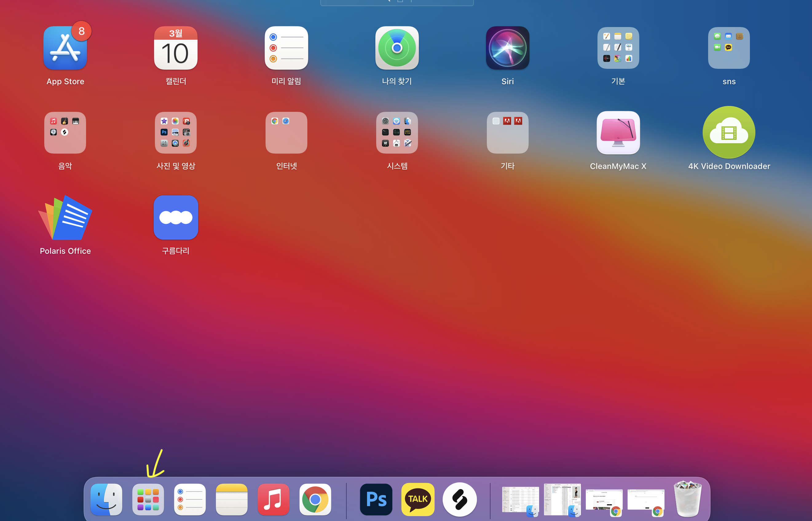
Task: Open the 음악 folder
Action: tap(65, 133)
